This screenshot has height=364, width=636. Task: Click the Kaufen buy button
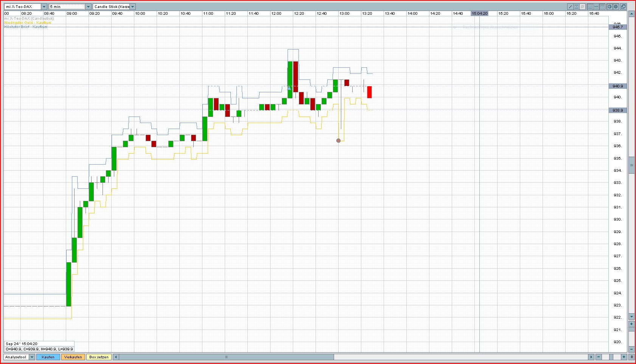pos(48,357)
